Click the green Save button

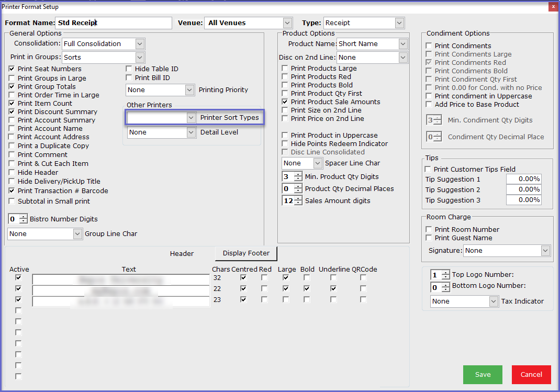click(x=483, y=375)
